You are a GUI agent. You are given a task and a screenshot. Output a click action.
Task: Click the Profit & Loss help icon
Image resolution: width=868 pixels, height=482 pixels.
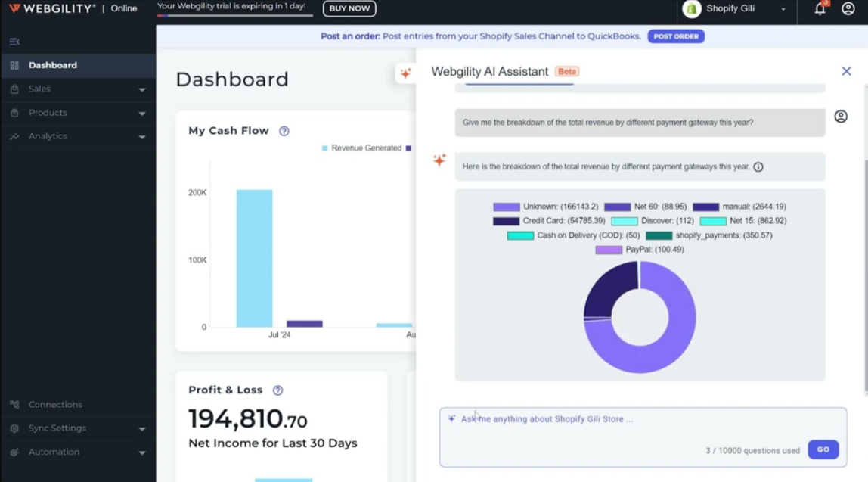tap(278, 390)
